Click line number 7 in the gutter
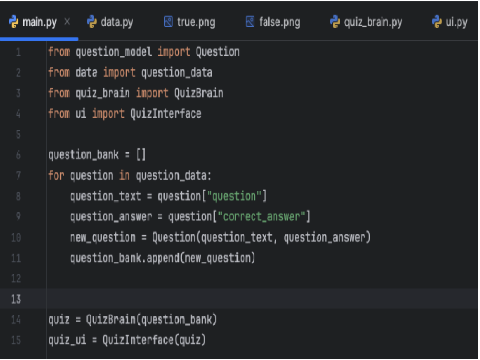The width and height of the screenshot is (480, 360). [x=18, y=175]
